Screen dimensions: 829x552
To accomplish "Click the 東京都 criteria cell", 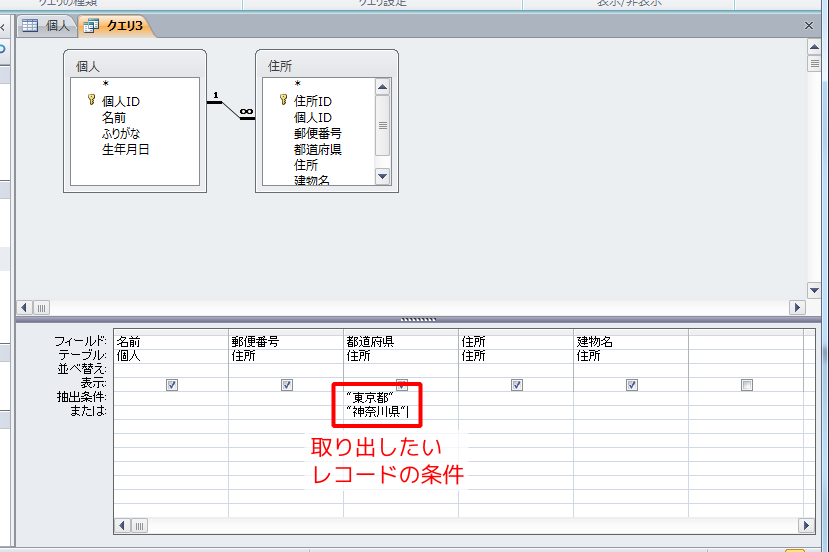I will pos(401,398).
